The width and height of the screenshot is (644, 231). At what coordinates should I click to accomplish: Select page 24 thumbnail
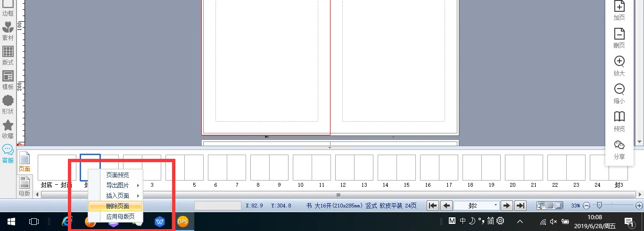click(599, 168)
